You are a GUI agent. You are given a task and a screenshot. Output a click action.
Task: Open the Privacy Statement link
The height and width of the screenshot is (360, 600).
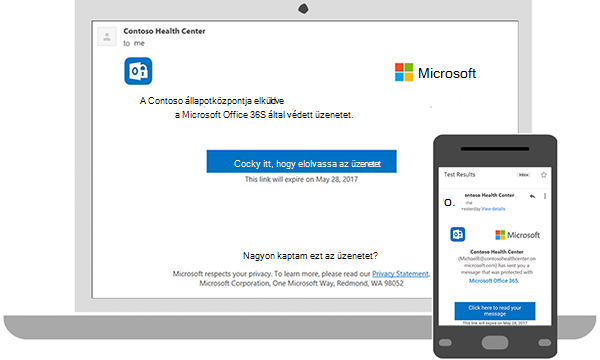tap(400, 274)
